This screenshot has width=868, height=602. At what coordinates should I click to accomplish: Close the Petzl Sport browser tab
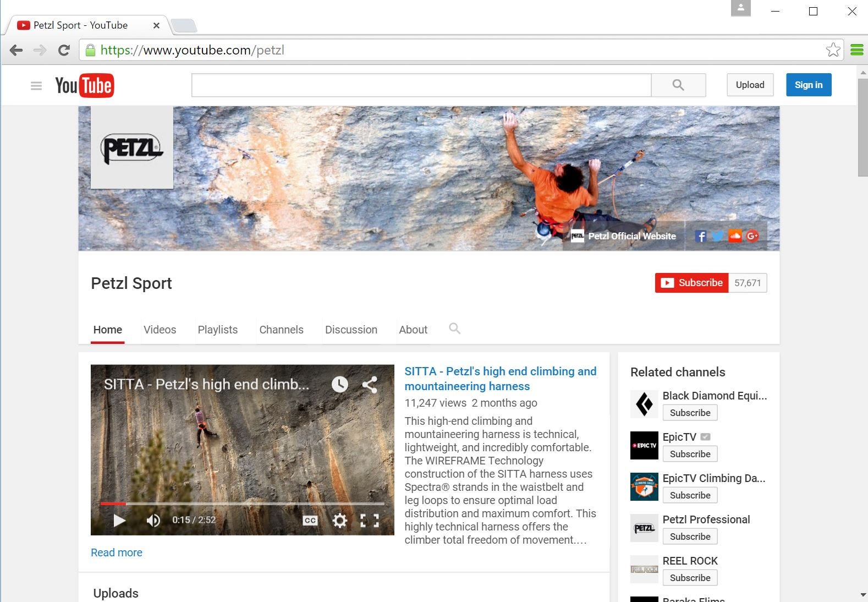pyautogui.click(x=156, y=25)
